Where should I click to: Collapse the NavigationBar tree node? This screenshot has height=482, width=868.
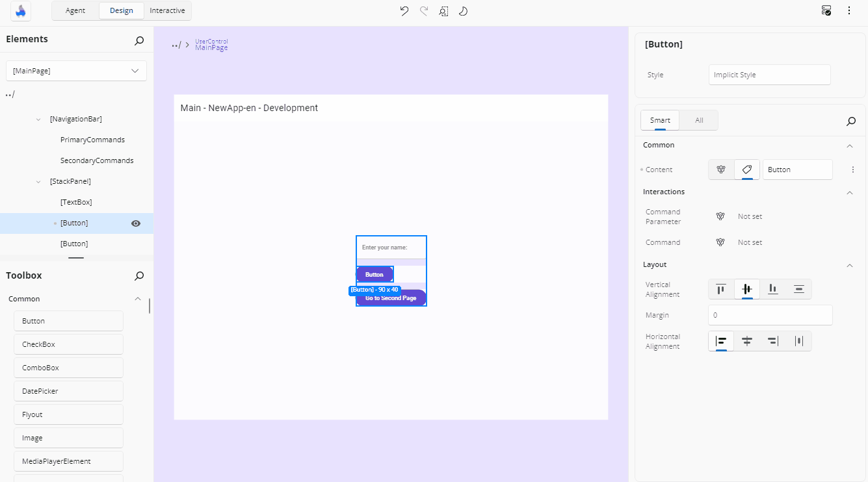39,120
